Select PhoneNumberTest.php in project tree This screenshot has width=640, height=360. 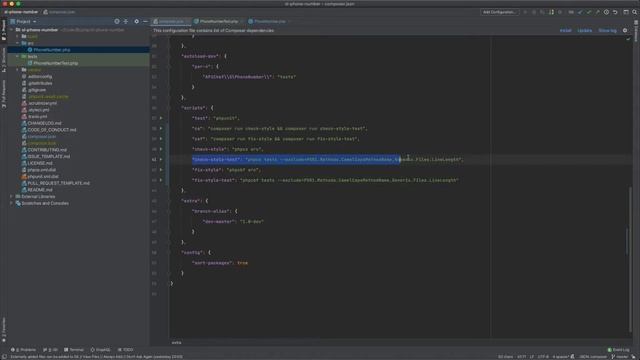click(56, 63)
